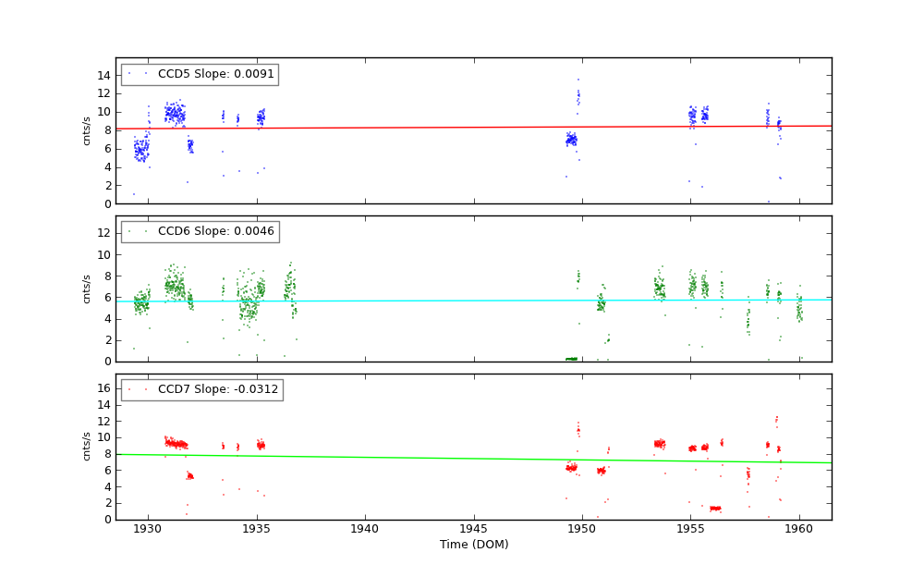Image resolution: width=924 pixels, height=577 pixels.
Task: Click the y-axis value 16 in the CCD7 panel
Action: [104, 389]
